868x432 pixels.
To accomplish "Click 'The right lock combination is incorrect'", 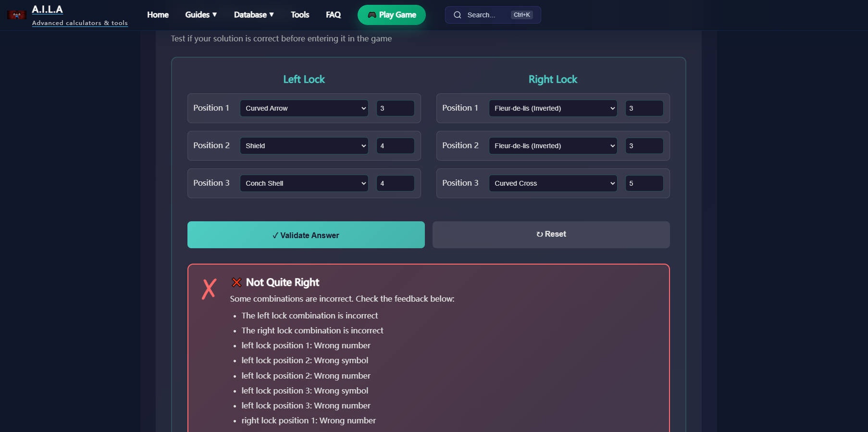I will (312, 330).
